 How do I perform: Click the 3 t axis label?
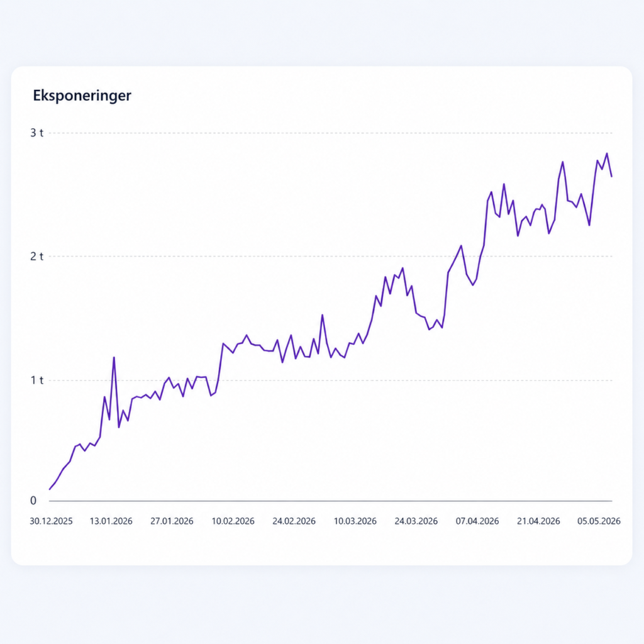tap(36, 133)
